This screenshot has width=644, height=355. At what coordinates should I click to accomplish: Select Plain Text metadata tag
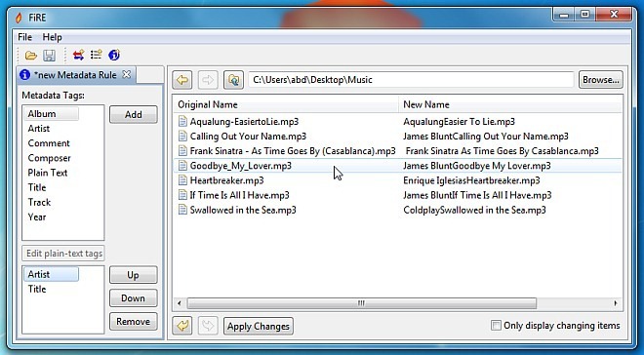tap(47, 173)
